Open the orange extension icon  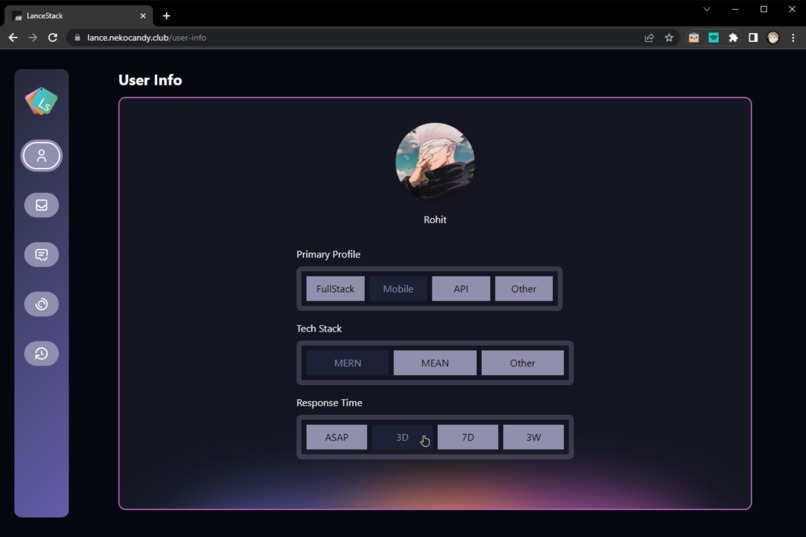(693, 38)
